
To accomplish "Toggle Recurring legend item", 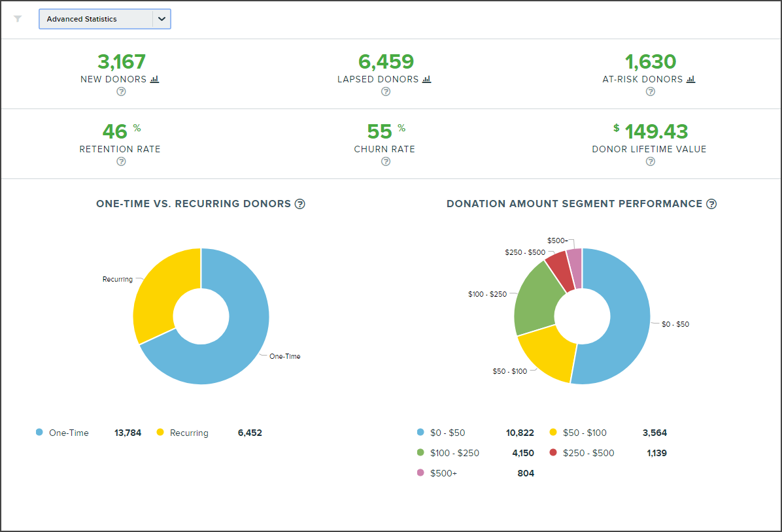I will [x=188, y=433].
